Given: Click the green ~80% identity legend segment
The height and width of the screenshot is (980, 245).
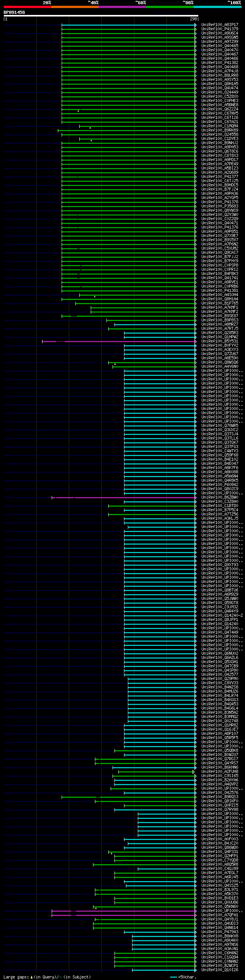Looking at the screenshot, I should pyautogui.click(x=170, y=7).
